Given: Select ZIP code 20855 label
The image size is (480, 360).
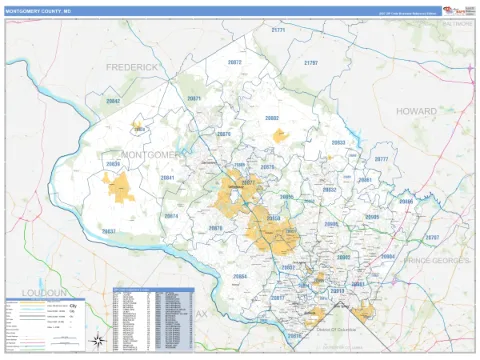Looking at the screenshot, I should click(286, 197).
